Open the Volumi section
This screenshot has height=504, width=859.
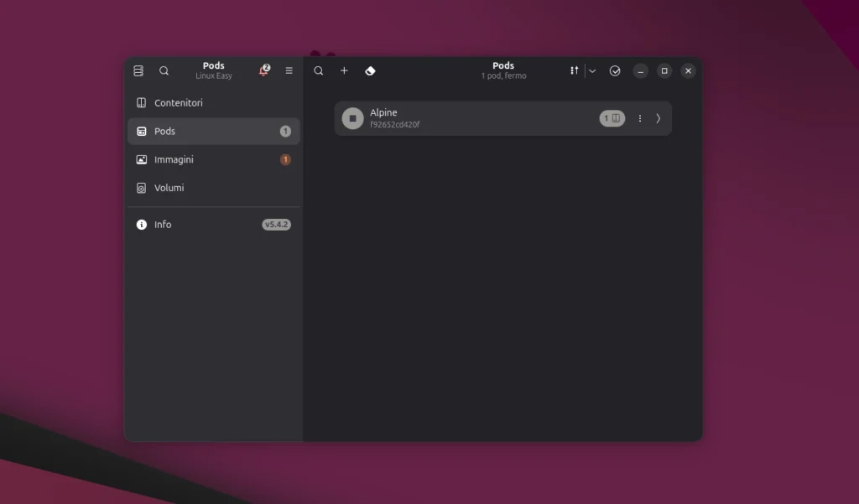[x=168, y=188]
